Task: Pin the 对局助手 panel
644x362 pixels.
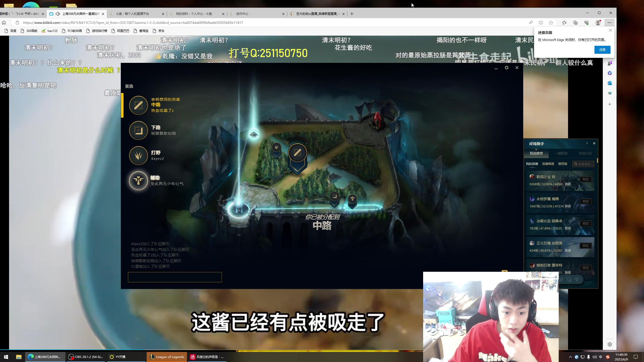Action: pos(587,143)
